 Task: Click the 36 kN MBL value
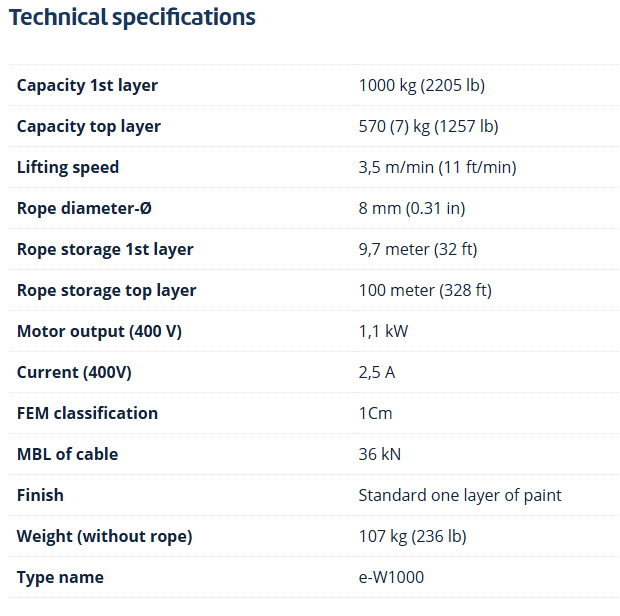(380, 454)
